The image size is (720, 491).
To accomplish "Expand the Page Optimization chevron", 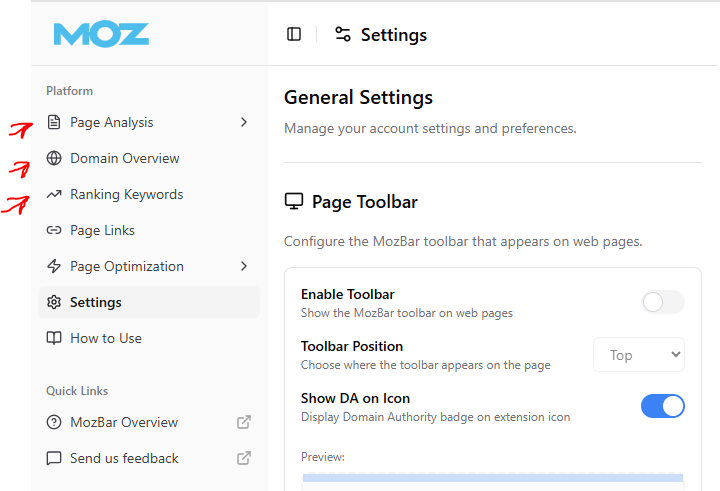I will (x=244, y=266).
